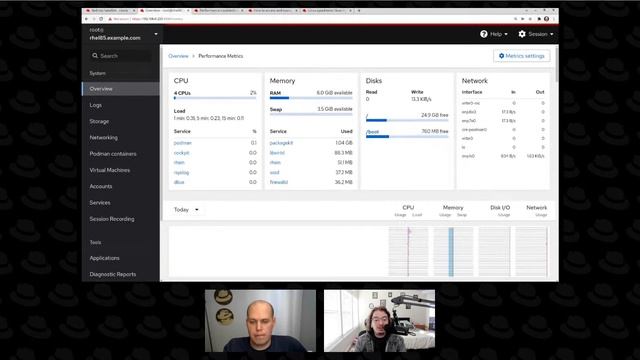Image resolution: width=640 pixels, height=360 pixels.
Task: Expand the rhel85.example.com host switcher
Action: click(156, 34)
